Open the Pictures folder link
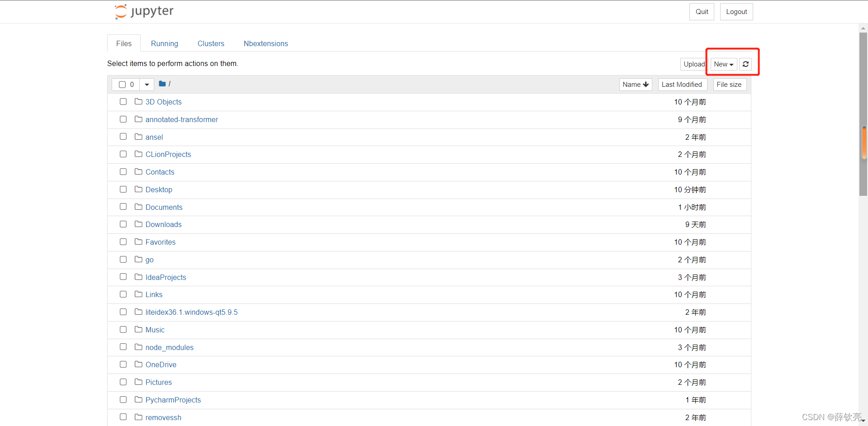Image resolution: width=868 pixels, height=426 pixels. [x=159, y=382]
